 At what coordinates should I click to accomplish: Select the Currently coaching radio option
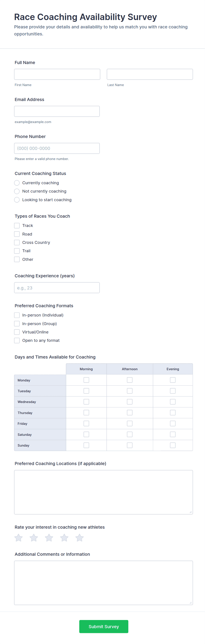click(17, 183)
